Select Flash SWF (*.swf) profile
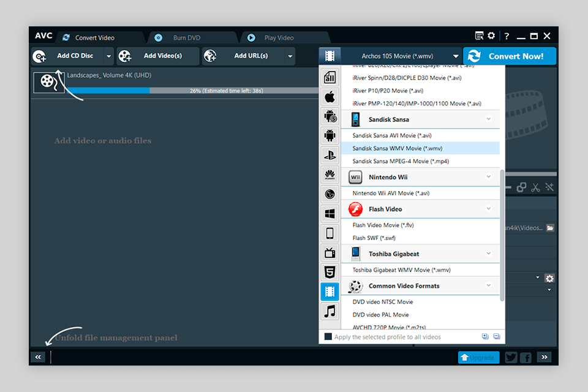The height and width of the screenshot is (392, 588). tap(420, 238)
